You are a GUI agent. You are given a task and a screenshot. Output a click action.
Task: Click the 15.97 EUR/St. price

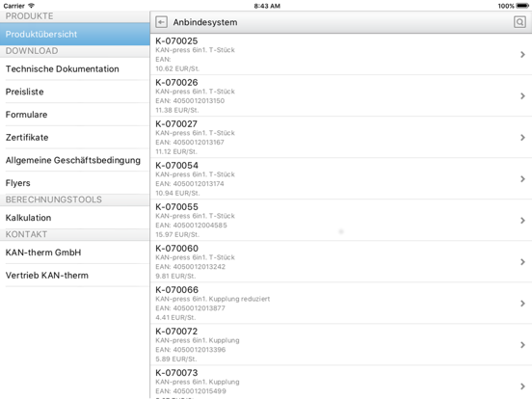(177, 234)
